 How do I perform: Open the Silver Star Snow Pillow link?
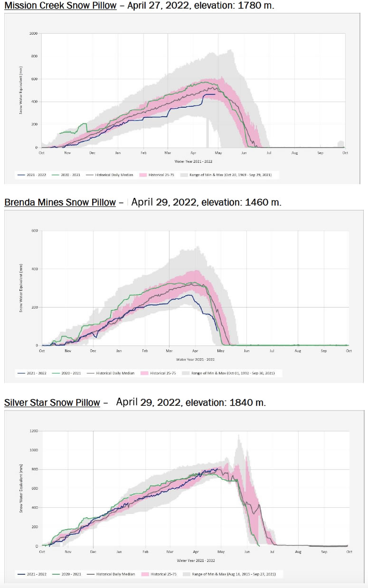(52, 403)
